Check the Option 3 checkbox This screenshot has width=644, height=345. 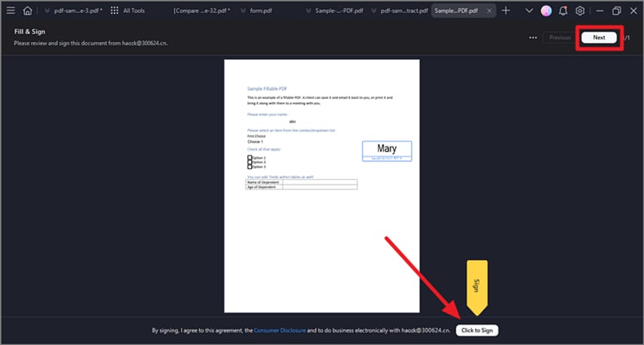pos(250,167)
